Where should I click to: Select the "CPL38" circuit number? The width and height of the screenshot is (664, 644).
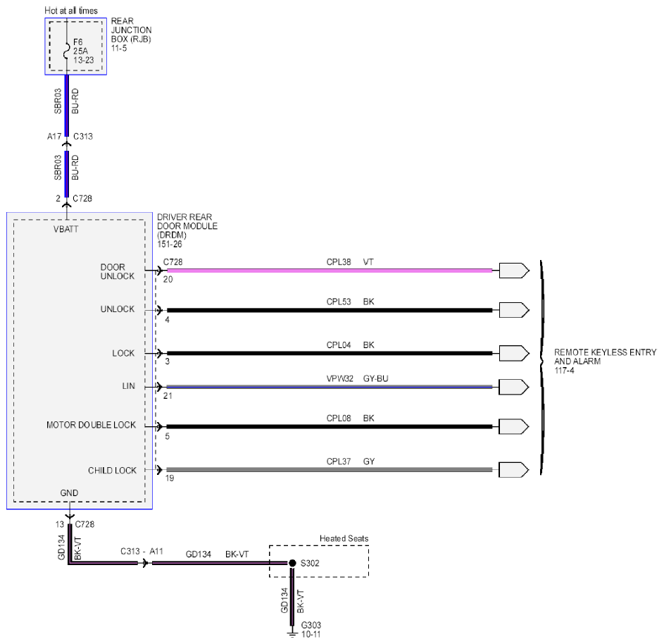[x=339, y=262]
